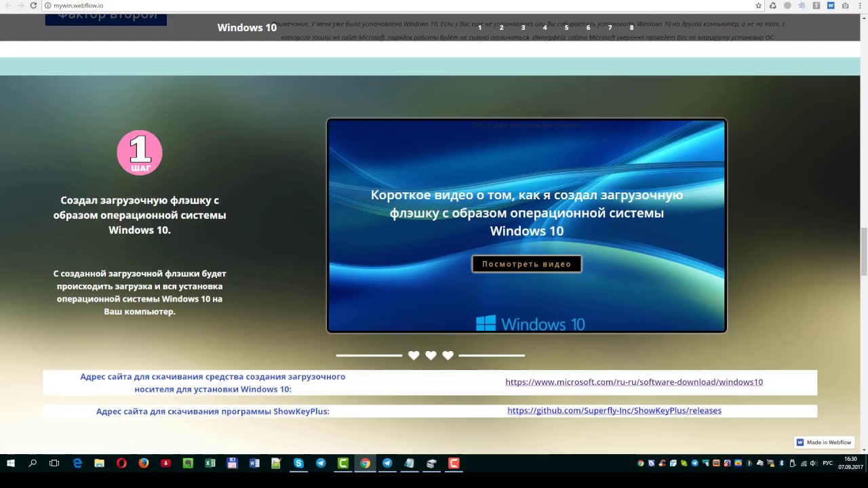Jump to step 7 in the page navigation
868x488 pixels.
(x=610, y=28)
